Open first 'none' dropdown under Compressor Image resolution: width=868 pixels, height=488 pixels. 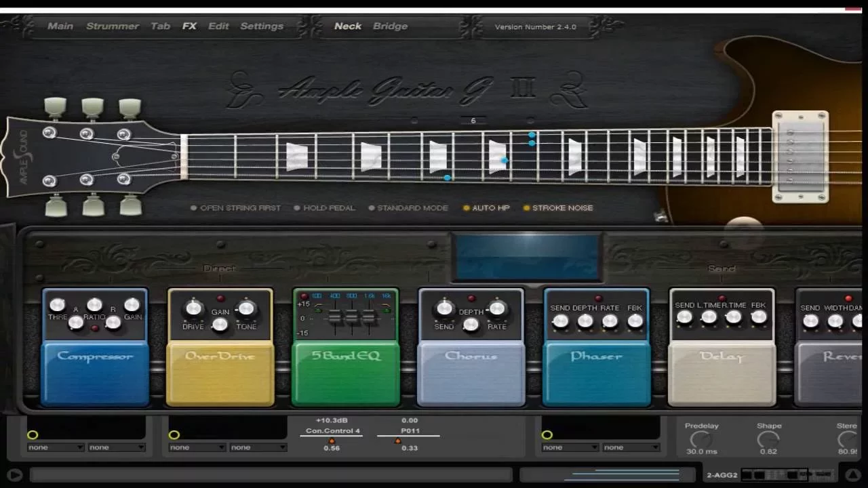point(56,447)
